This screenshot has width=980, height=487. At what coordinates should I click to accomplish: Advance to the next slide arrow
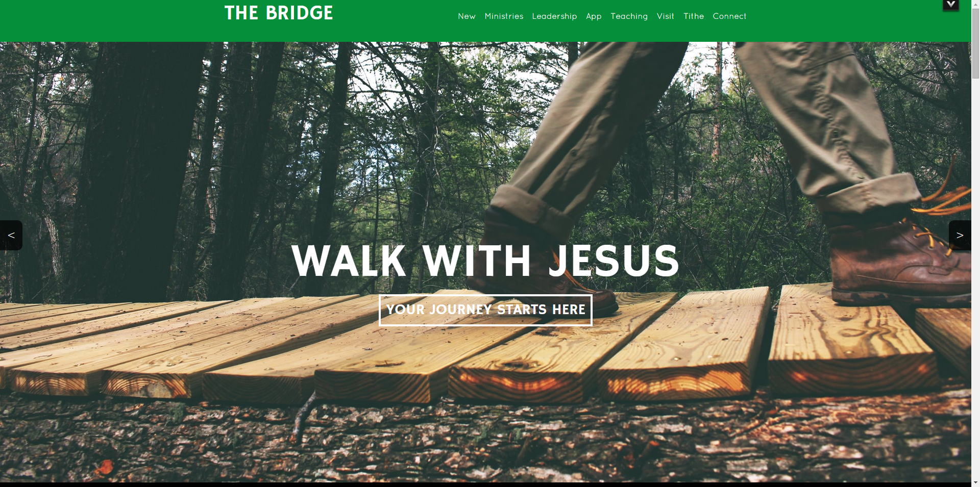[960, 235]
